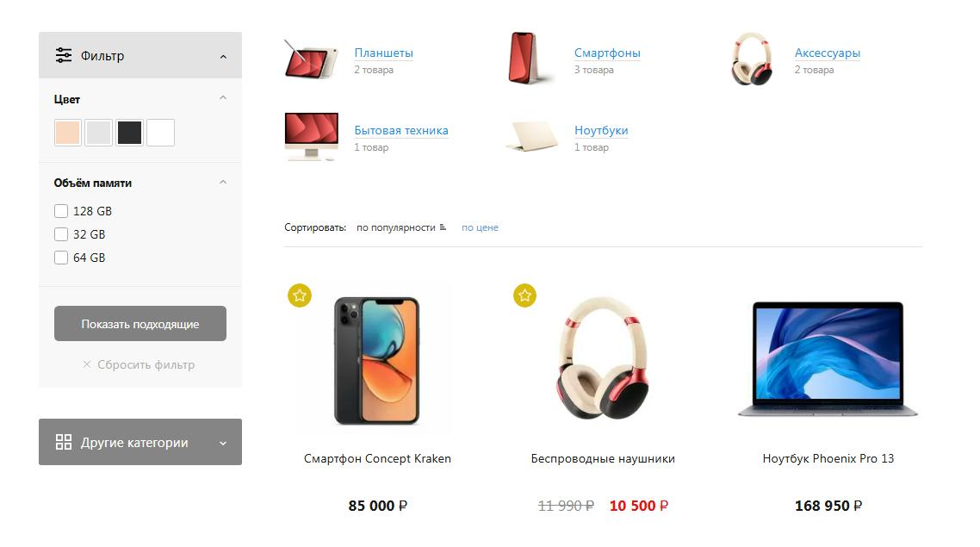Click the X icon beside Сбросить фильтр

click(x=87, y=364)
